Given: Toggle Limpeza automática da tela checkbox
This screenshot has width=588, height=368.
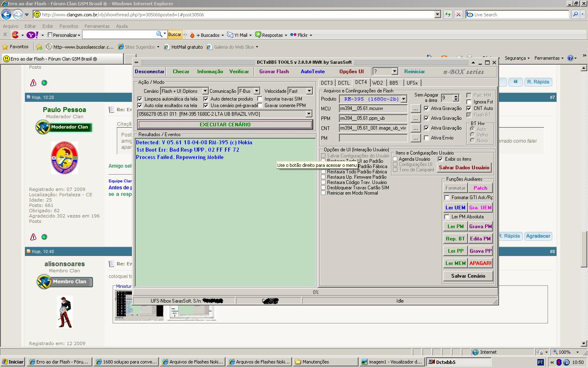Looking at the screenshot, I should tap(140, 99).
